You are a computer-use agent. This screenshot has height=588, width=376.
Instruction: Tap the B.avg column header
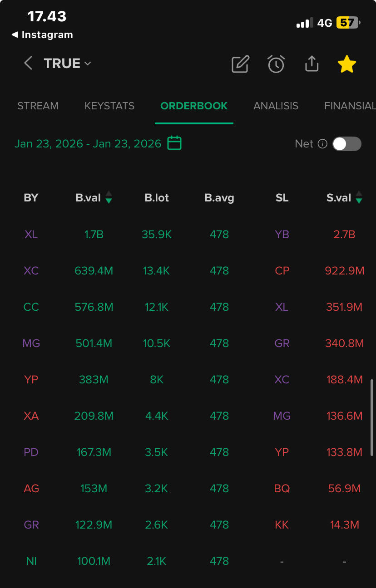[x=219, y=198]
